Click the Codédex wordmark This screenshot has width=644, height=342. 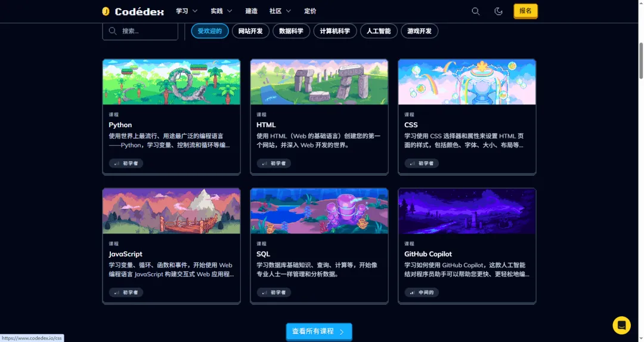tap(139, 11)
